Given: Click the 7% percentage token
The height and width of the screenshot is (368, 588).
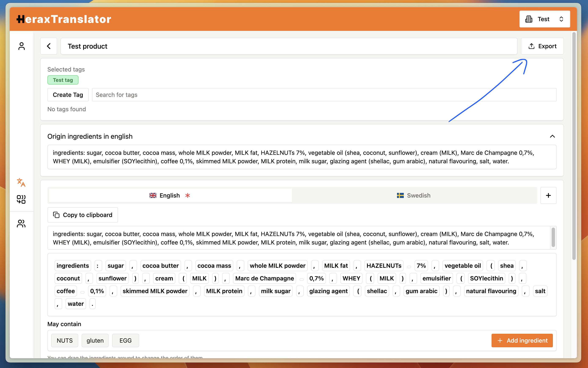Looking at the screenshot, I should tap(421, 266).
